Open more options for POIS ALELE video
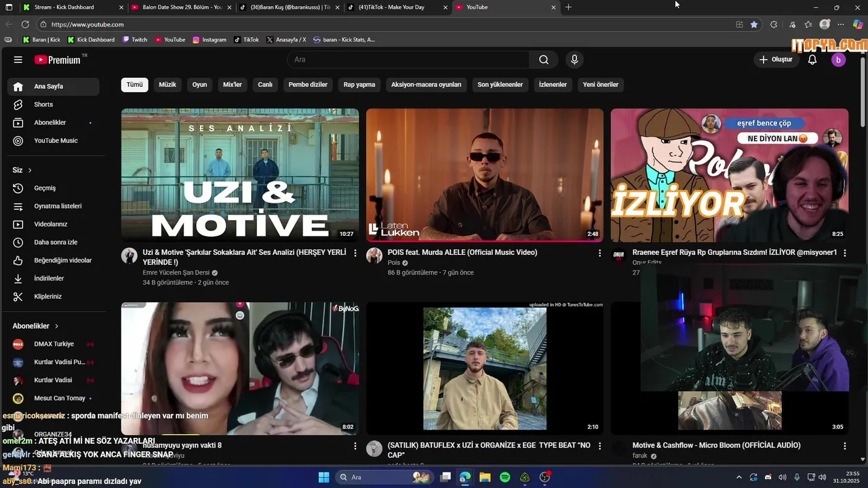Image resolution: width=868 pixels, height=488 pixels. pyautogui.click(x=599, y=253)
